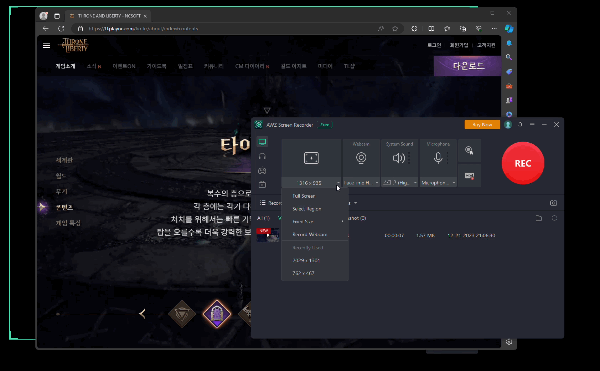Click the orange Buy Now button
600x371 pixels.
pyautogui.click(x=482, y=125)
